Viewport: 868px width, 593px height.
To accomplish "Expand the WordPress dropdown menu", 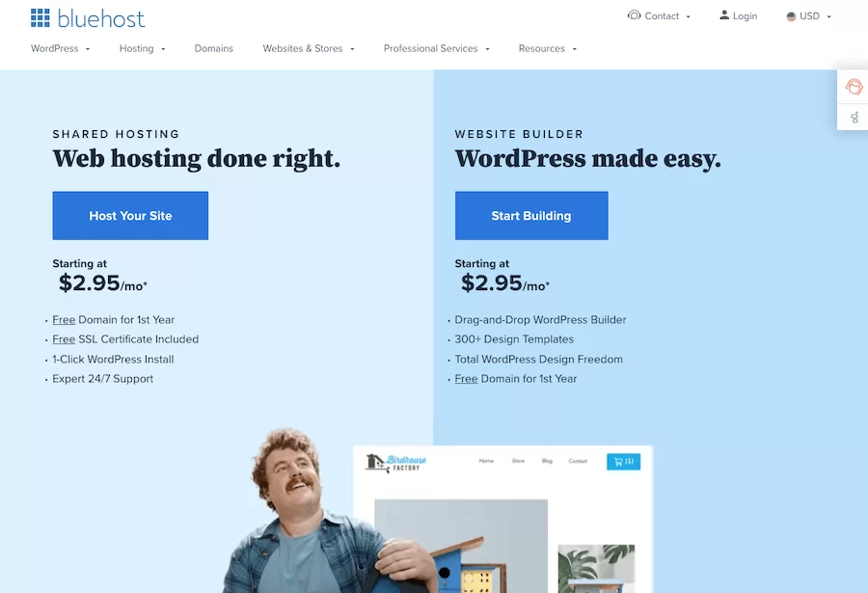I will tap(60, 49).
